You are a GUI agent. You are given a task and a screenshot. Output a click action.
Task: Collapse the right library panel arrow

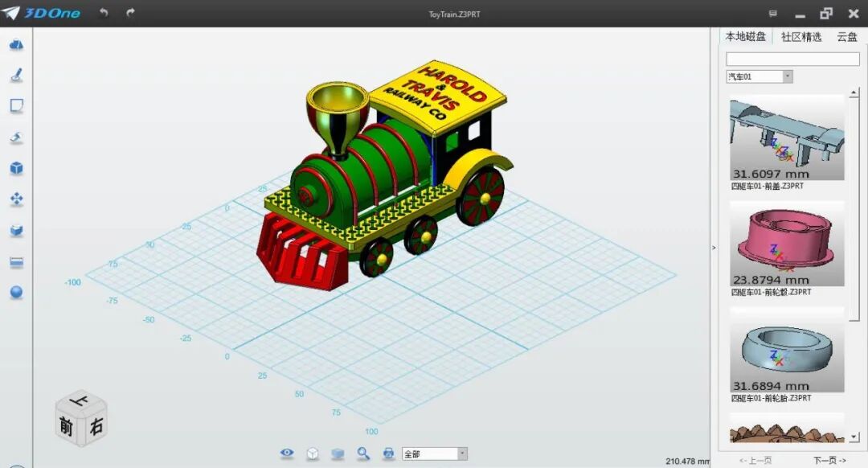click(x=714, y=248)
